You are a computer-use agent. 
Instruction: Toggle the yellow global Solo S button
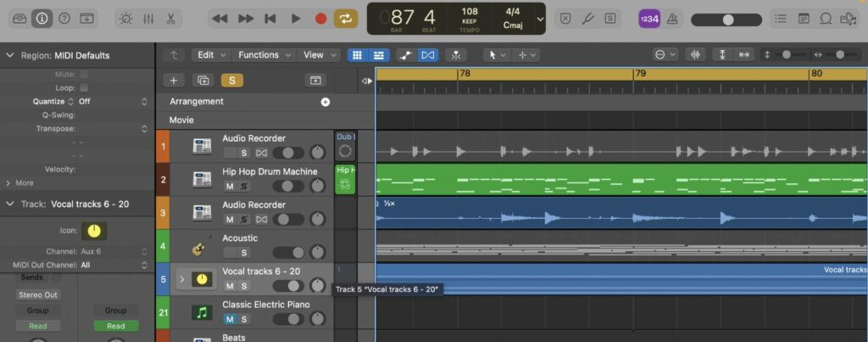tap(232, 81)
